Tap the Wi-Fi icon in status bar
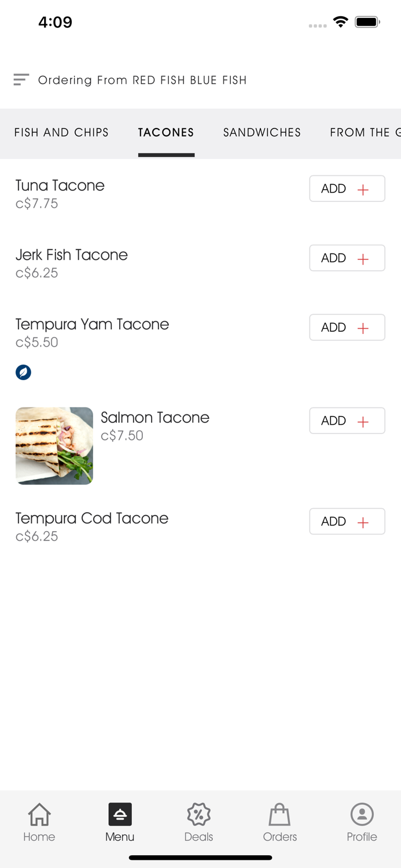The image size is (401, 868). pyautogui.click(x=340, y=21)
